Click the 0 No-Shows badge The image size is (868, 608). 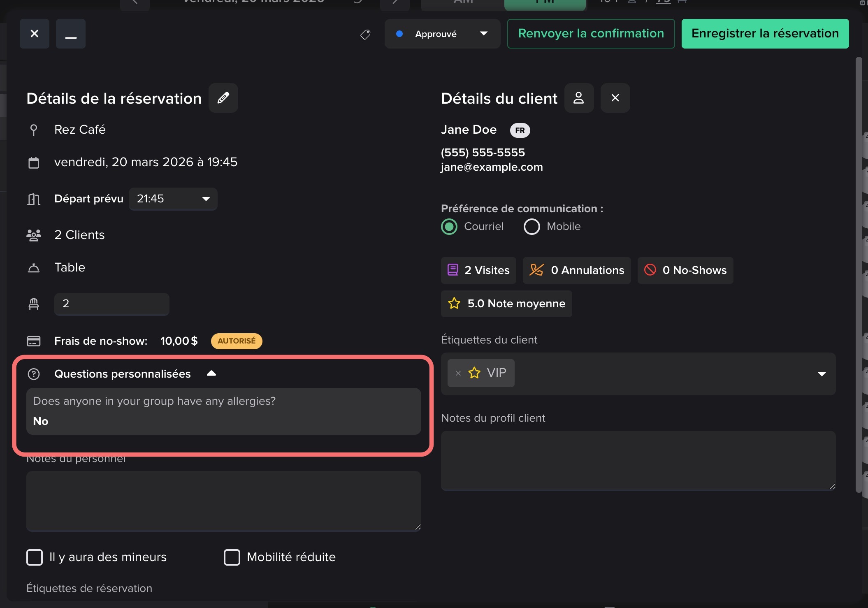click(685, 270)
